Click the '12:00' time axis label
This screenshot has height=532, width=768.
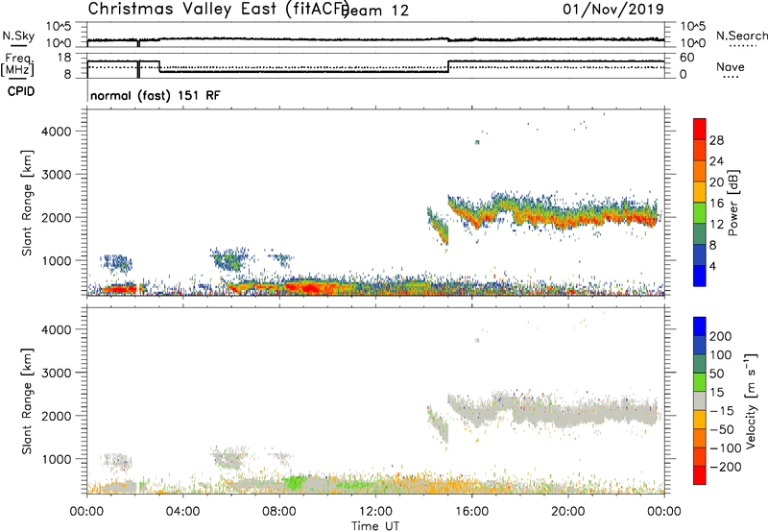(x=375, y=512)
